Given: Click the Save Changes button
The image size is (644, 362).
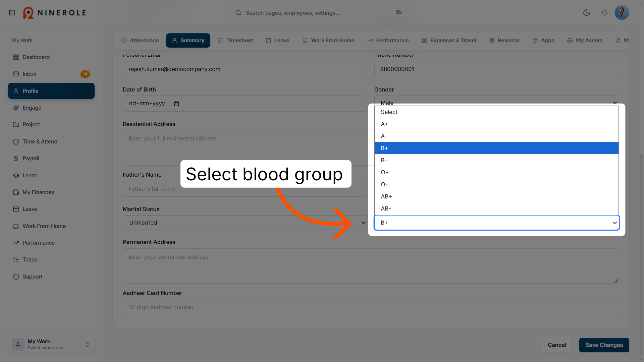Looking at the screenshot, I should click(x=604, y=345).
